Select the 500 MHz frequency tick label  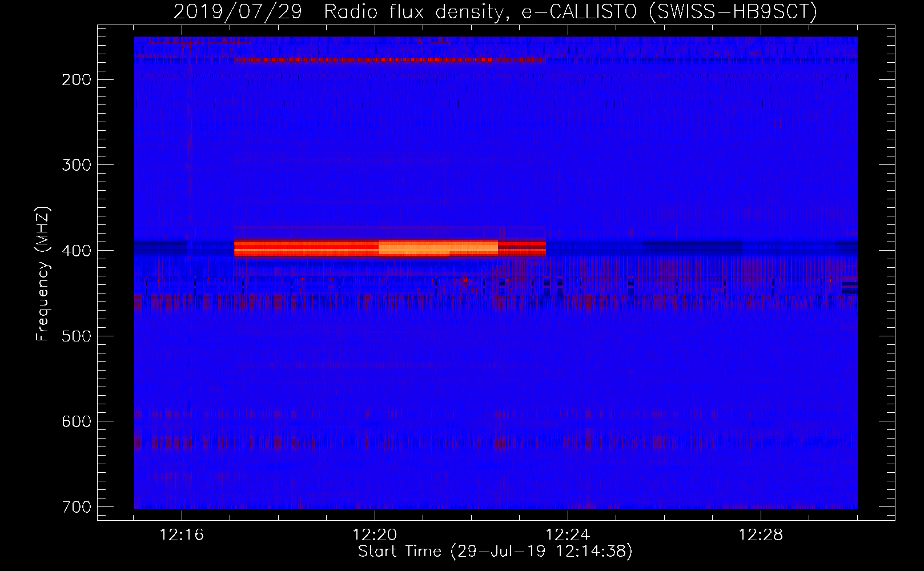pyautogui.click(x=77, y=336)
